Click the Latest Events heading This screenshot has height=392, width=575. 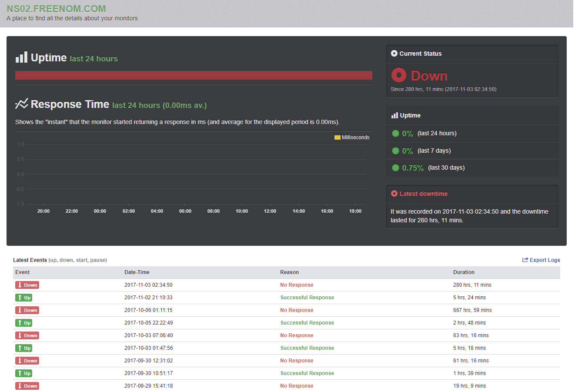pos(30,260)
